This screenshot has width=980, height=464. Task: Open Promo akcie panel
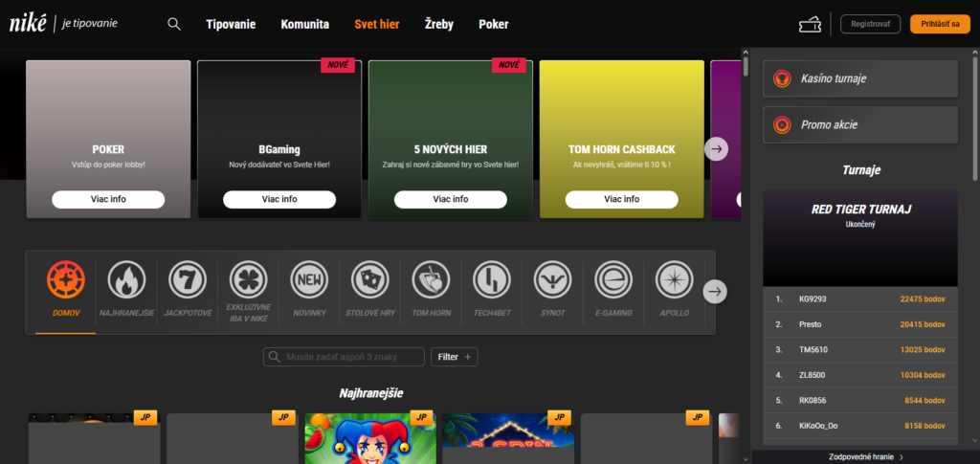860,125
